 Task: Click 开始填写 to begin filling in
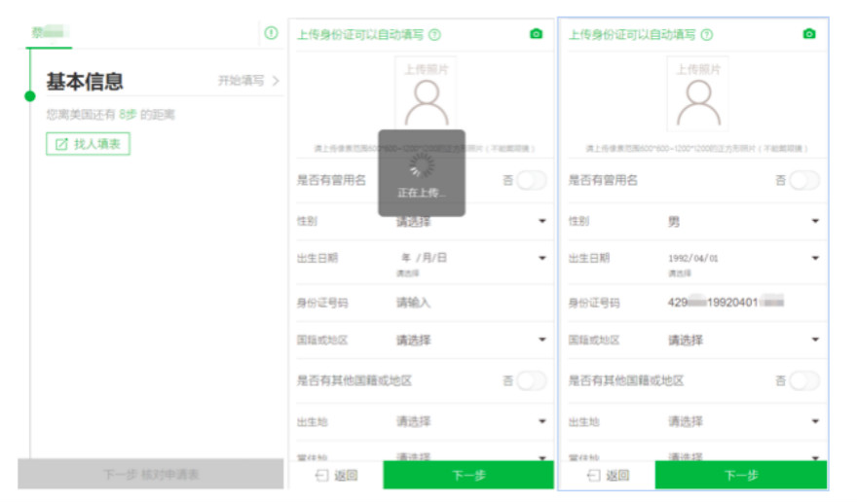pos(248,81)
